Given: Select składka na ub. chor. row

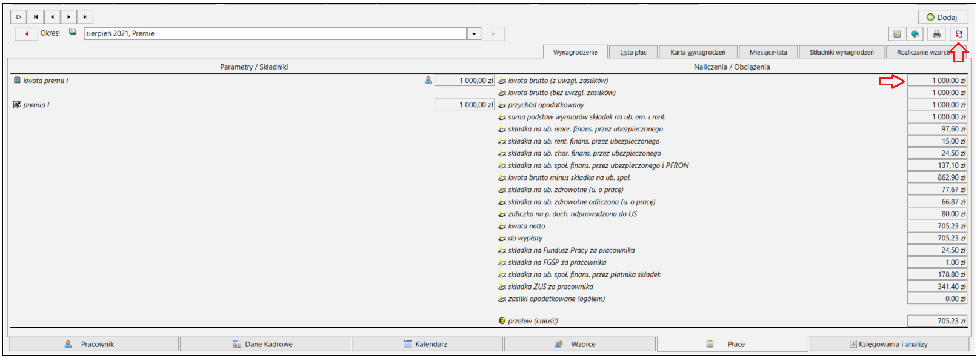Looking at the screenshot, I should [x=585, y=153].
